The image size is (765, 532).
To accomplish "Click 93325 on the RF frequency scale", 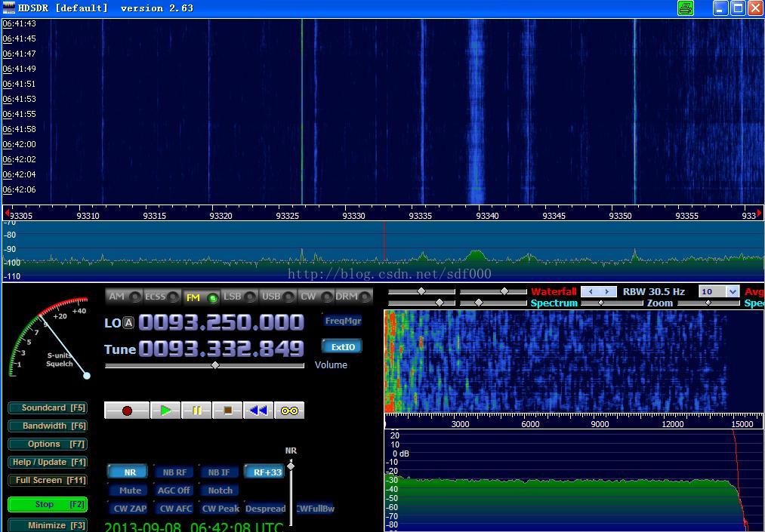I will [x=288, y=216].
